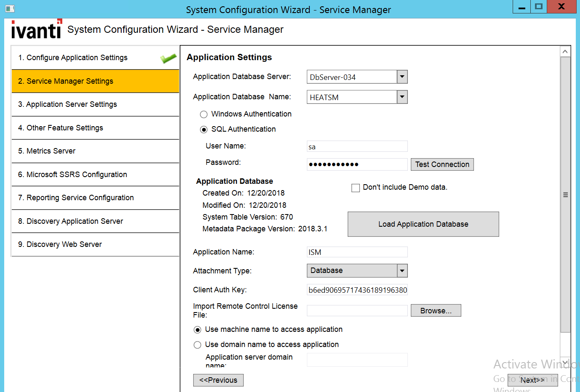Click the ivanti logo
The image size is (580, 392).
pos(36,29)
